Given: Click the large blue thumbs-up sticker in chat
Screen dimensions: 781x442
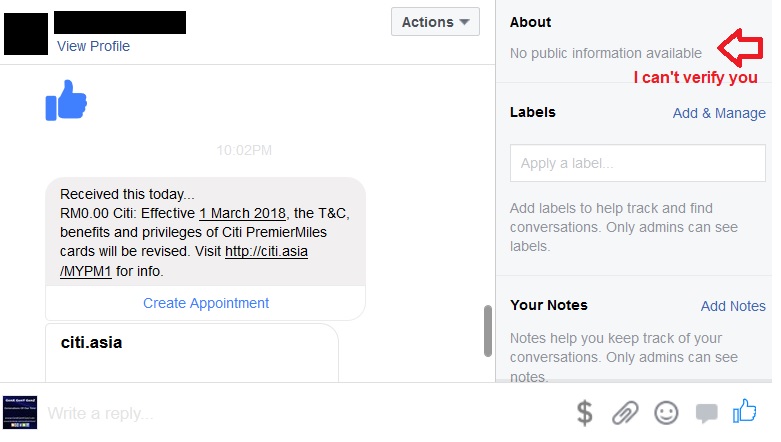Looking at the screenshot, I should (67, 100).
